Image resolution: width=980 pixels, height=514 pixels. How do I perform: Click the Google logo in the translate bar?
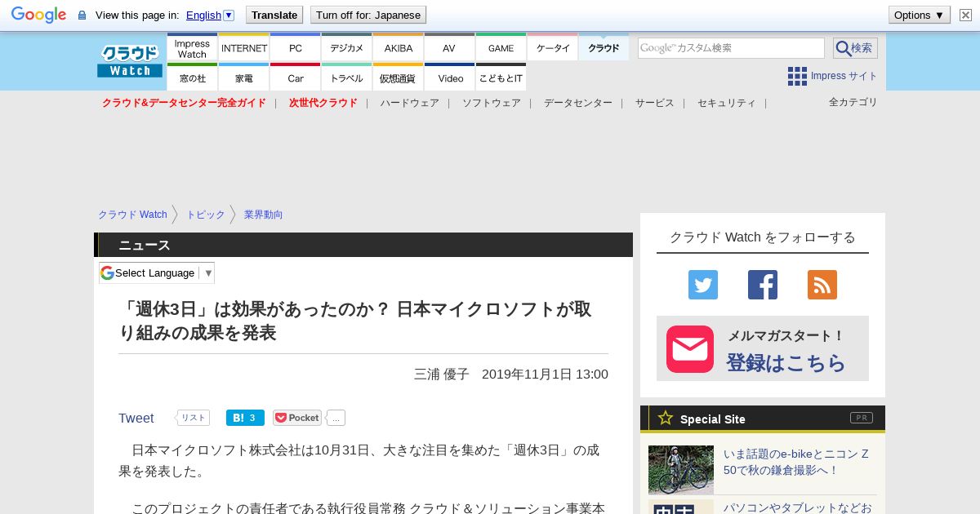[x=38, y=15]
